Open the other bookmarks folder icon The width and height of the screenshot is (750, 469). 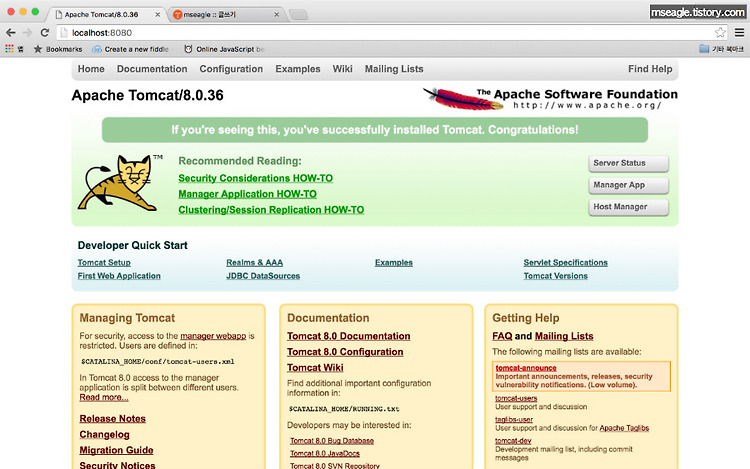pos(704,49)
